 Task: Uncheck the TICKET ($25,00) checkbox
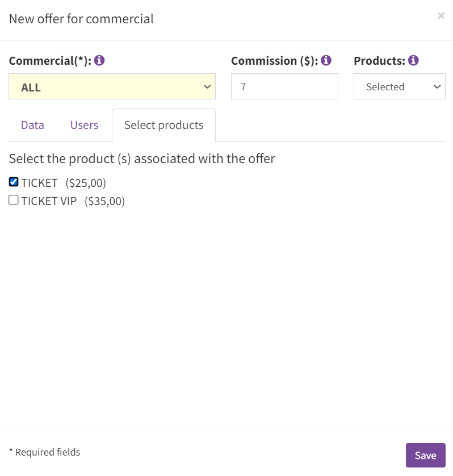(14, 182)
